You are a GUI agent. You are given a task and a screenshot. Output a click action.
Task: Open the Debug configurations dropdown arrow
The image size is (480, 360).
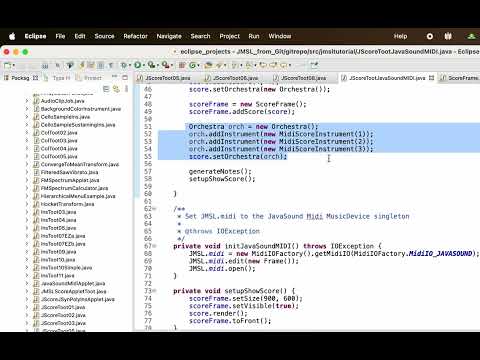(x=129, y=65)
